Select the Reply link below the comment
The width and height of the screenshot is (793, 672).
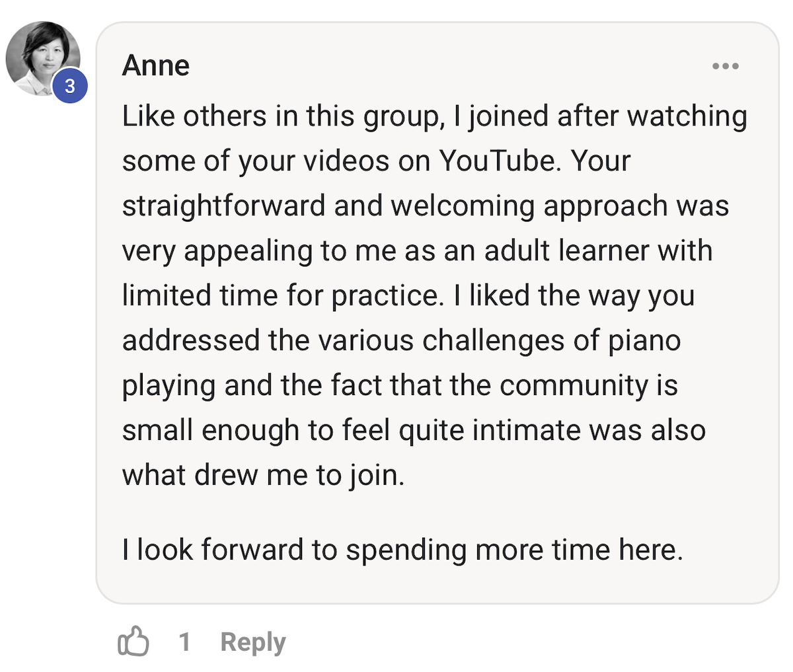point(253,642)
